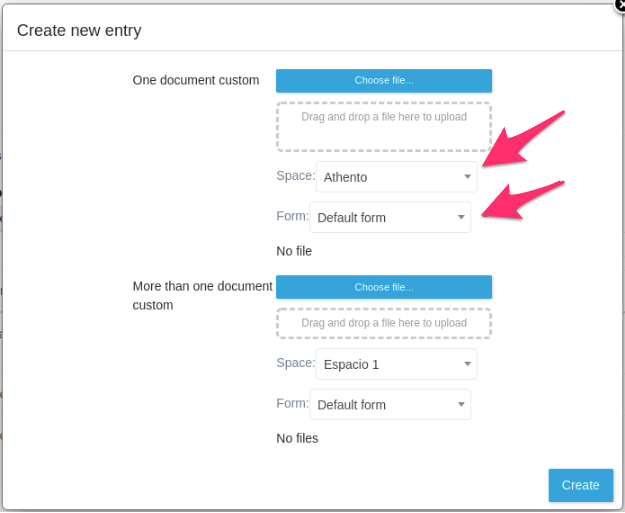Click the No file status text

pos(294,251)
